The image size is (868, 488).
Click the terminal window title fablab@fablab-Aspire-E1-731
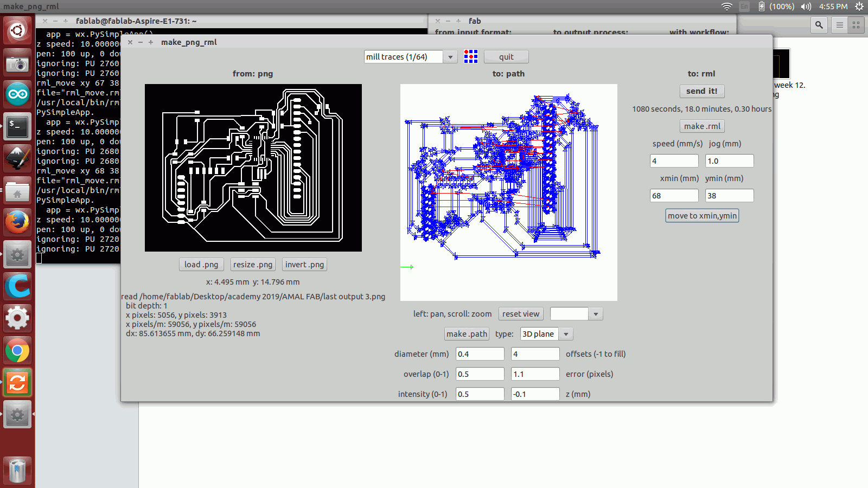[x=136, y=21]
